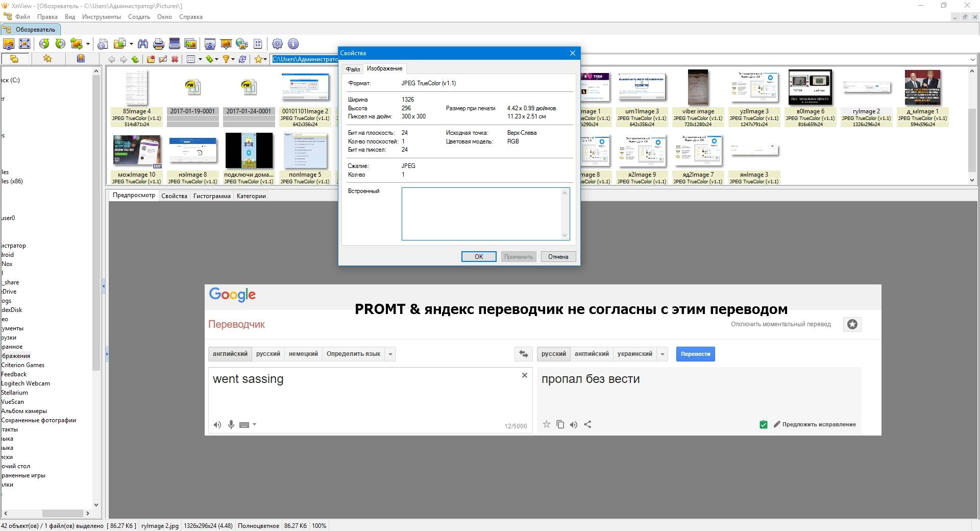The width and height of the screenshot is (980, 531).
Task: Open the filter funnel dropdown arrow
Action: click(233, 59)
